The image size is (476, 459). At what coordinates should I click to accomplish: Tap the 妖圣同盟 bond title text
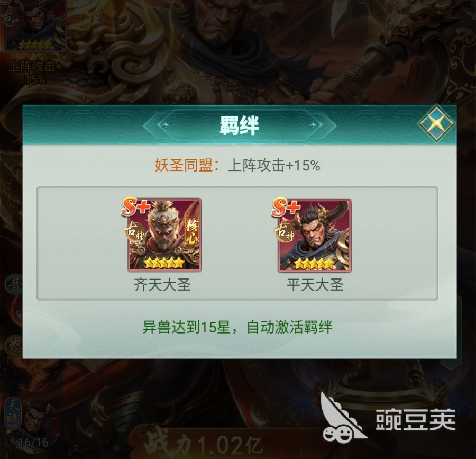[184, 166]
